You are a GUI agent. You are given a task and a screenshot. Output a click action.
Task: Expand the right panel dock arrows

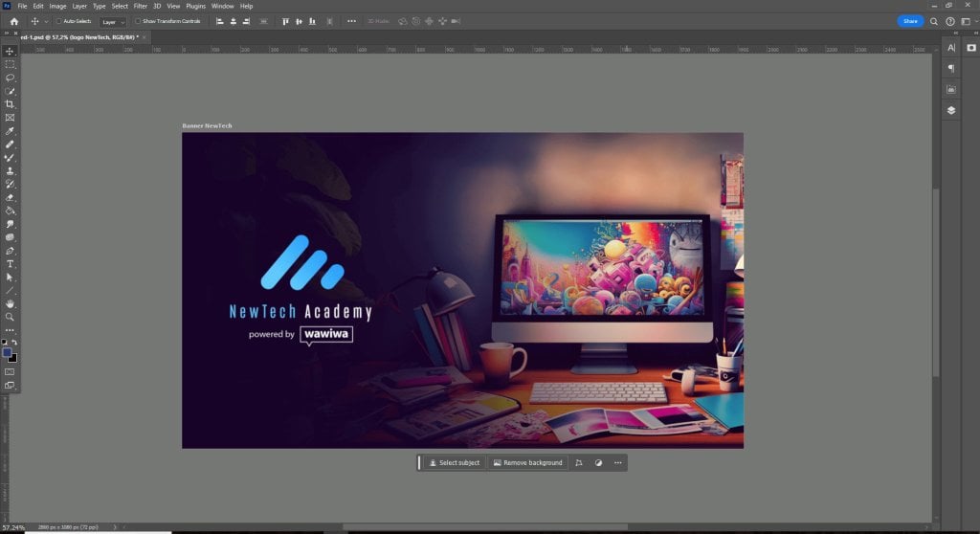pyautogui.click(x=955, y=33)
